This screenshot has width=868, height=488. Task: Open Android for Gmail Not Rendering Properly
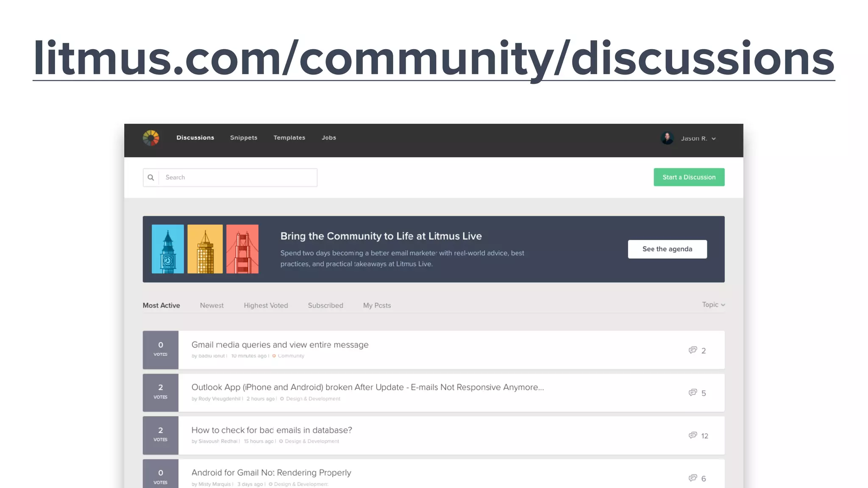[x=271, y=473]
